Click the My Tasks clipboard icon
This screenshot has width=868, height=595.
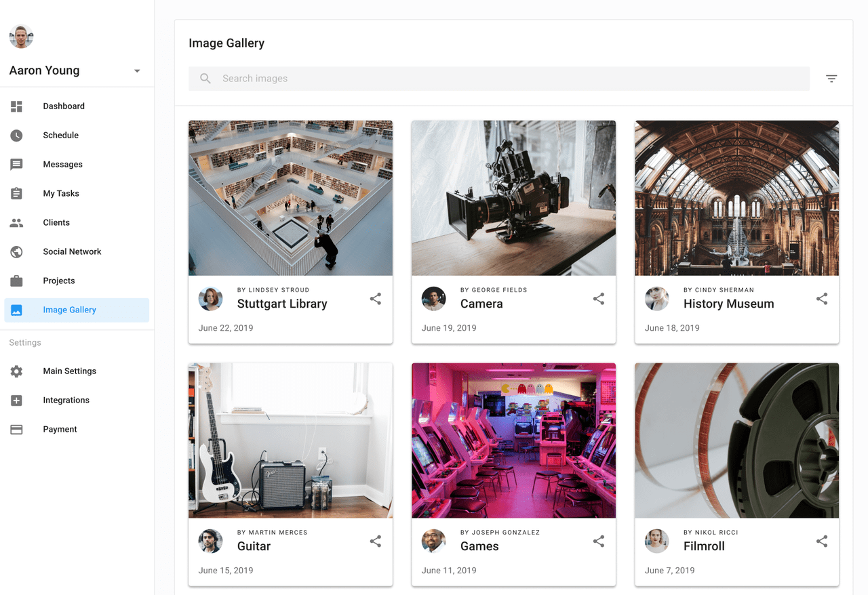16,193
